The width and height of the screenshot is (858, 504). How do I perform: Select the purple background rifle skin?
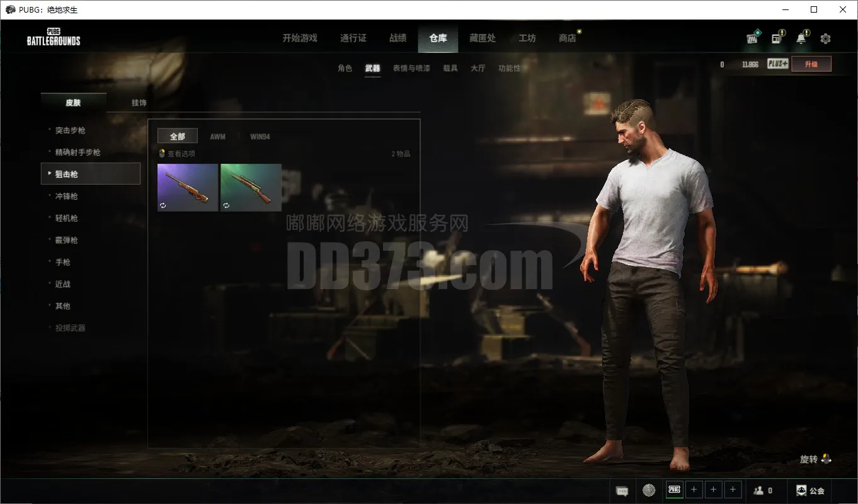click(x=188, y=187)
